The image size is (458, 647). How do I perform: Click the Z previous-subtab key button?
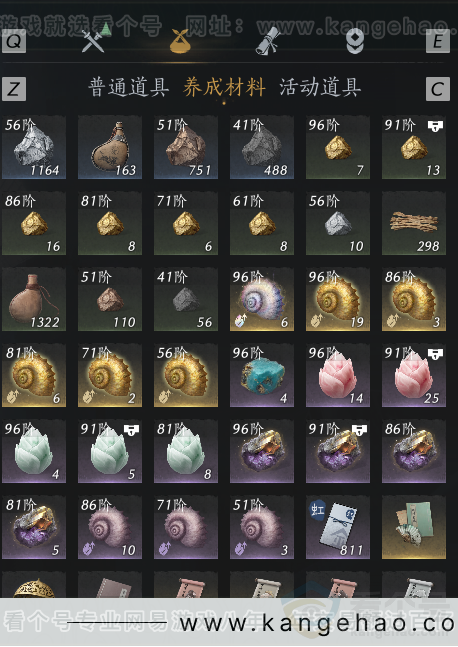coord(14,89)
